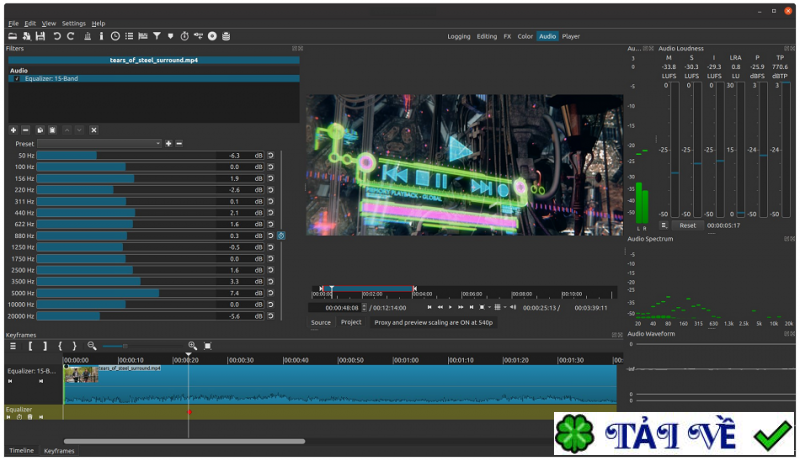Switch to the Color layout button
800x461 pixels.
coord(525,36)
